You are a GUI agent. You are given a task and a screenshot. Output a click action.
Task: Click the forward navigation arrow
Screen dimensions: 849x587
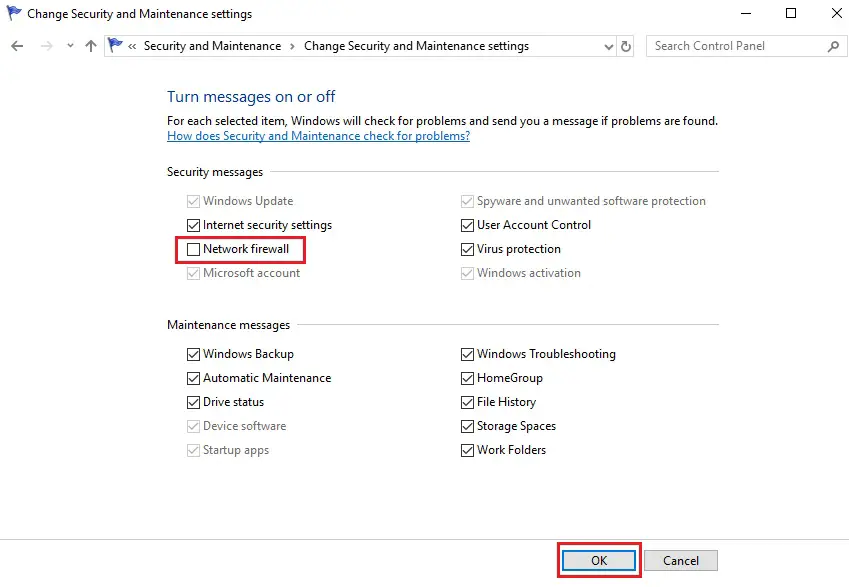[x=47, y=46]
